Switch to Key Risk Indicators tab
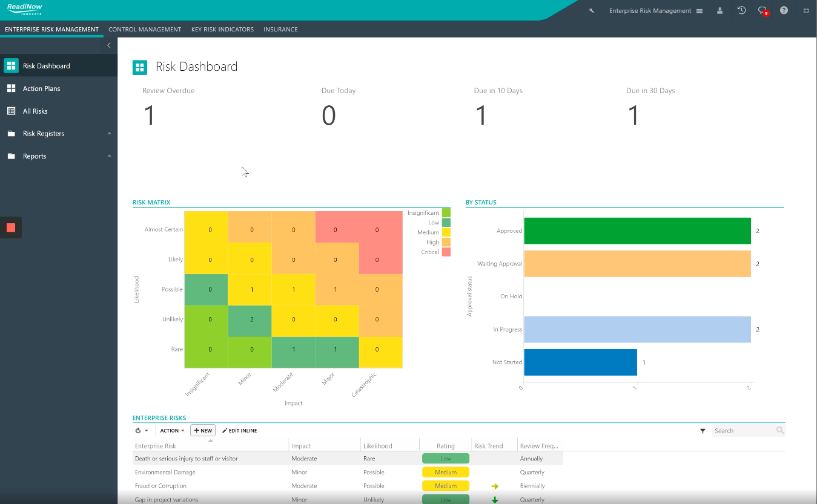The image size is (817, 504). (x=222, y=29)
